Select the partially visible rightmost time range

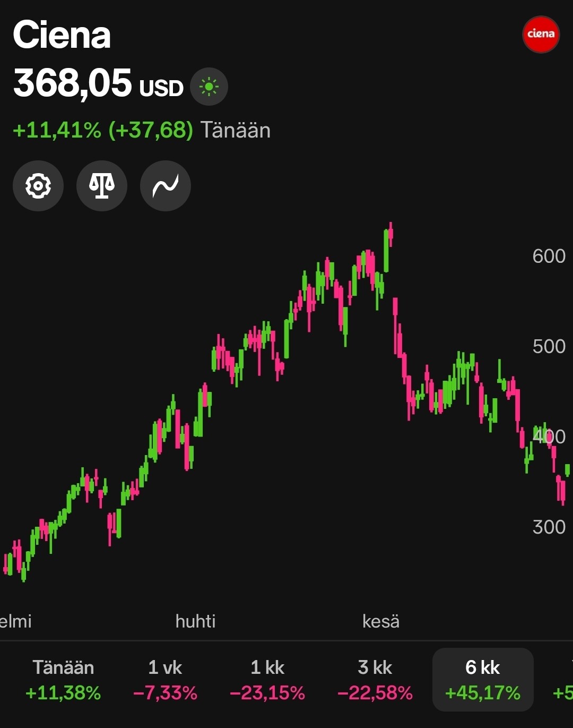coord(562,680)
